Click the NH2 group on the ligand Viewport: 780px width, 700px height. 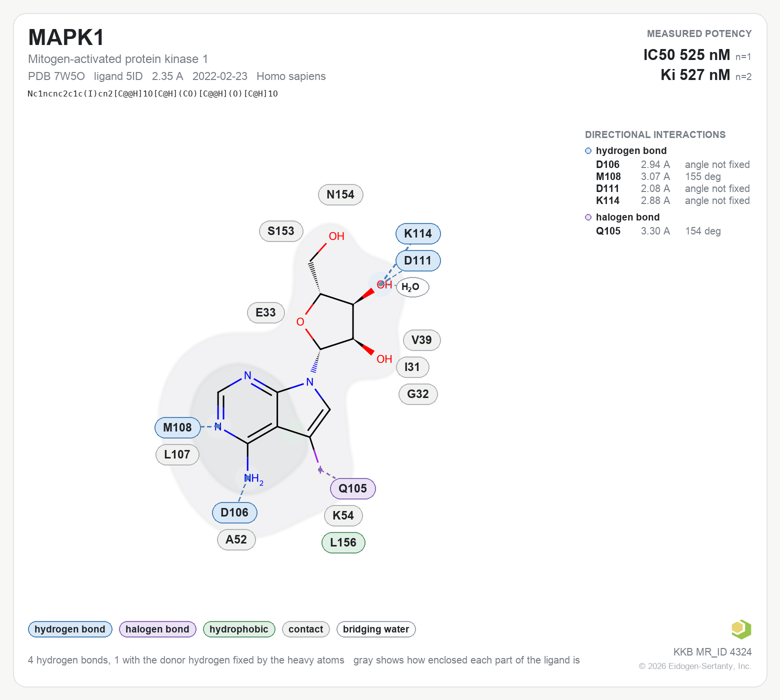coord(253,479)
